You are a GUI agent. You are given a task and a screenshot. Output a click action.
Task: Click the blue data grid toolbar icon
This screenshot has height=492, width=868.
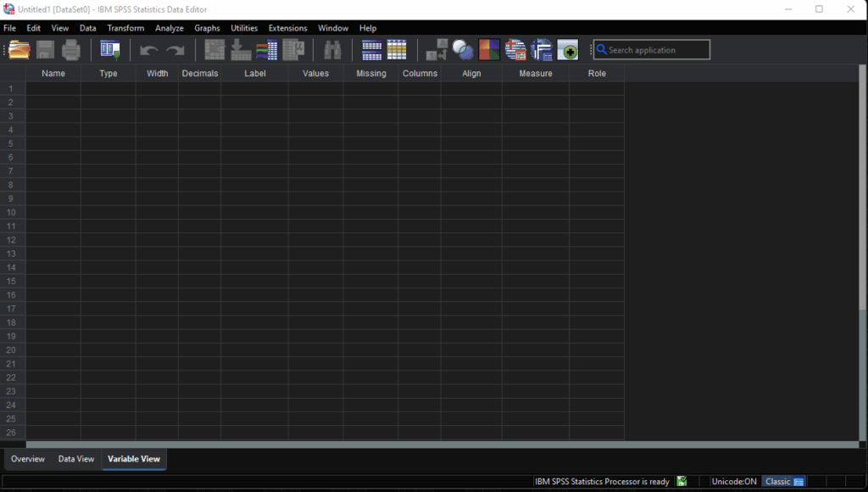click(x=371, y=50)
